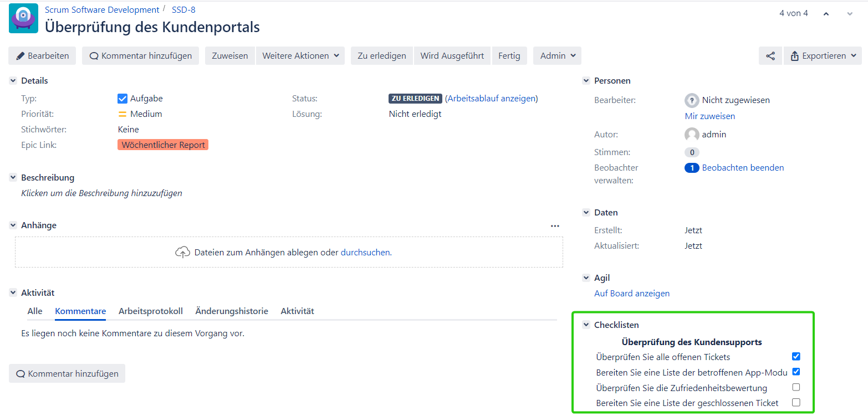Screen dimensions: 868x416
Task: Click the 'Mir zuweisen' link
Action: pyautogui.click(x=710, y=116)
